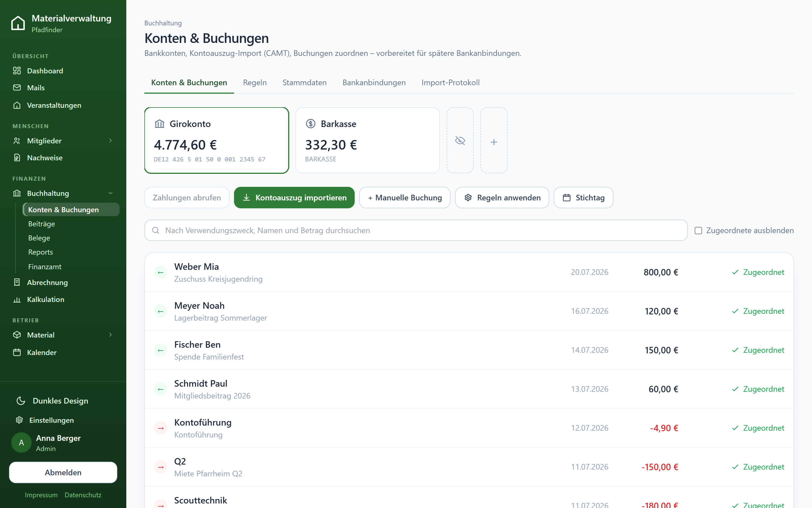Screen dimensions: 812x508
Task: Click the plus card to add account
Action: point(494,141)
